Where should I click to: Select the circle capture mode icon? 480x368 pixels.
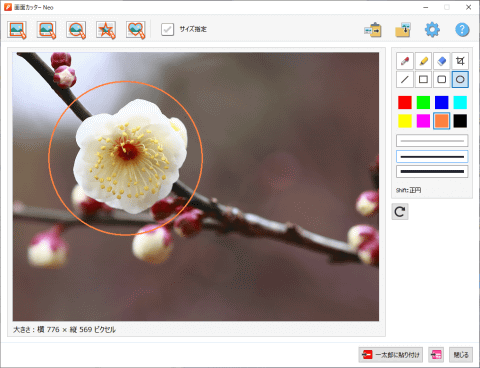click(x=76, y=30)
